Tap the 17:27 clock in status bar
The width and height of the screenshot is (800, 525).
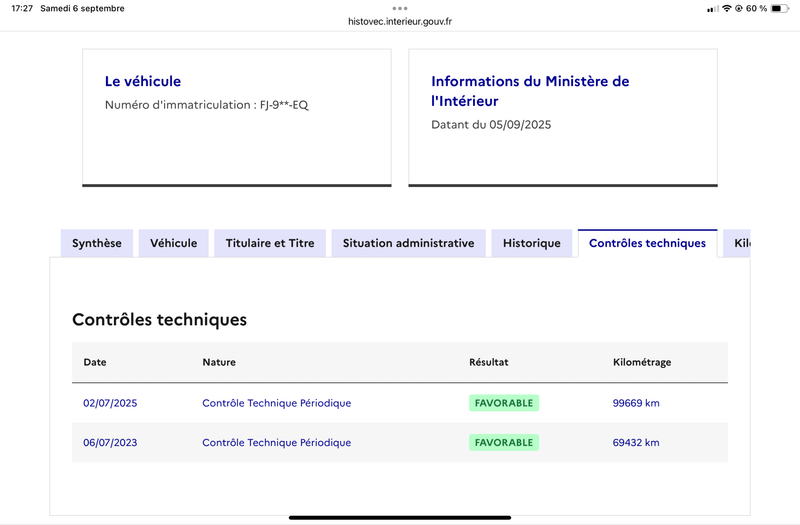[22, 8]
